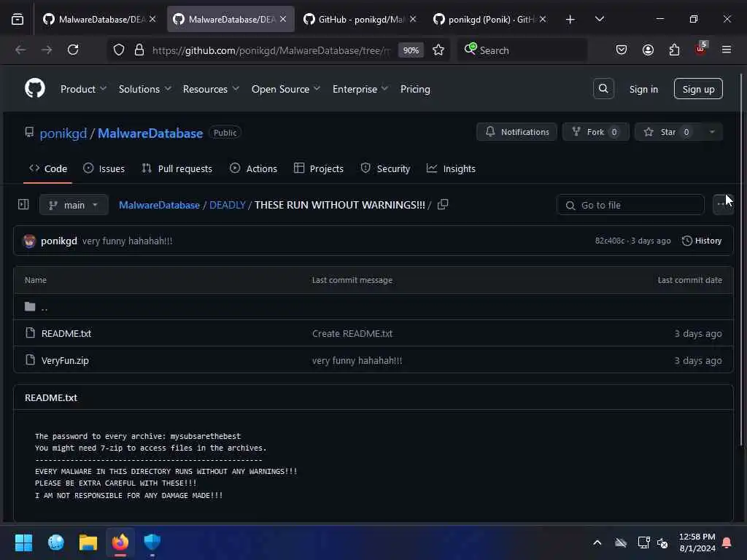Click the browser URL address bar
The width and height of the screenshot is (747, 560).
click(272, 50)
